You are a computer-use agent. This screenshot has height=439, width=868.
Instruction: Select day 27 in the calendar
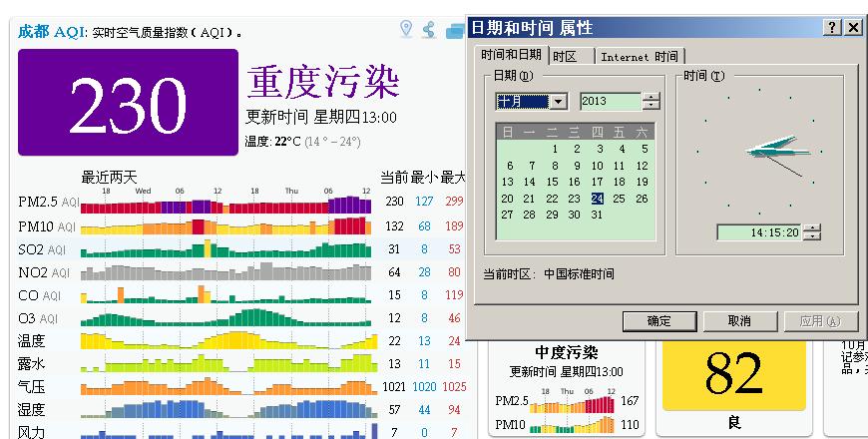pyautogui.click(x=507, y=215)
